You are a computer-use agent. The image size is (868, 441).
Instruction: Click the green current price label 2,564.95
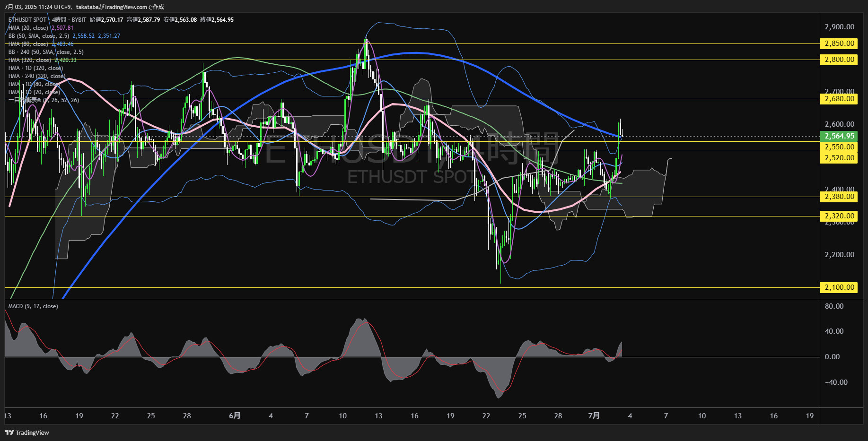839,136
